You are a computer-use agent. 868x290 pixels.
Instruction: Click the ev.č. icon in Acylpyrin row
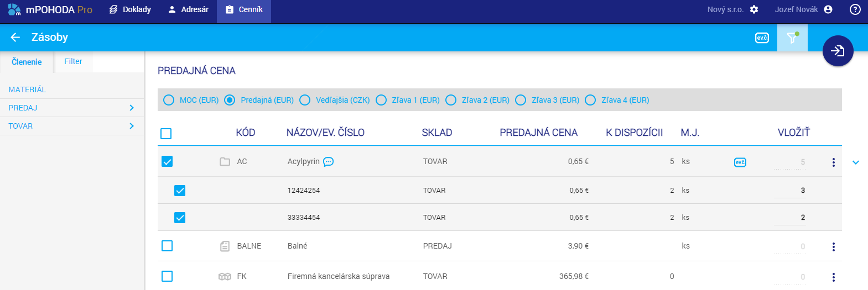[740, 162]
